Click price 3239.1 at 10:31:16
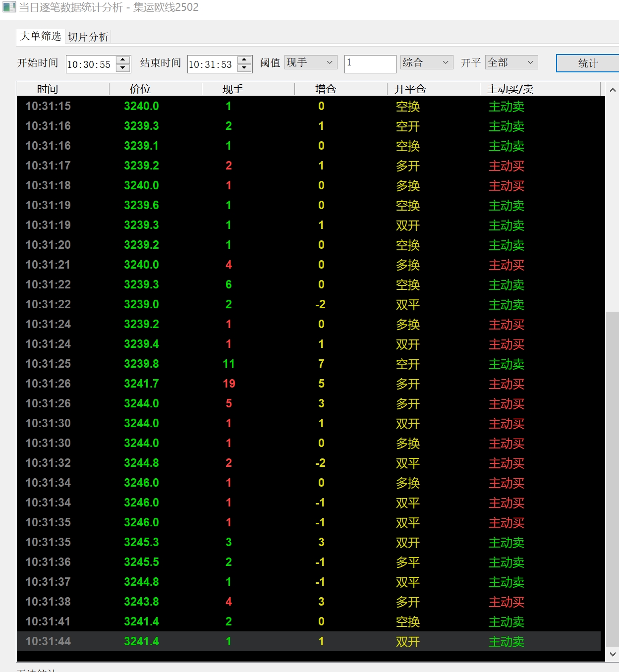 pos(141,146)
